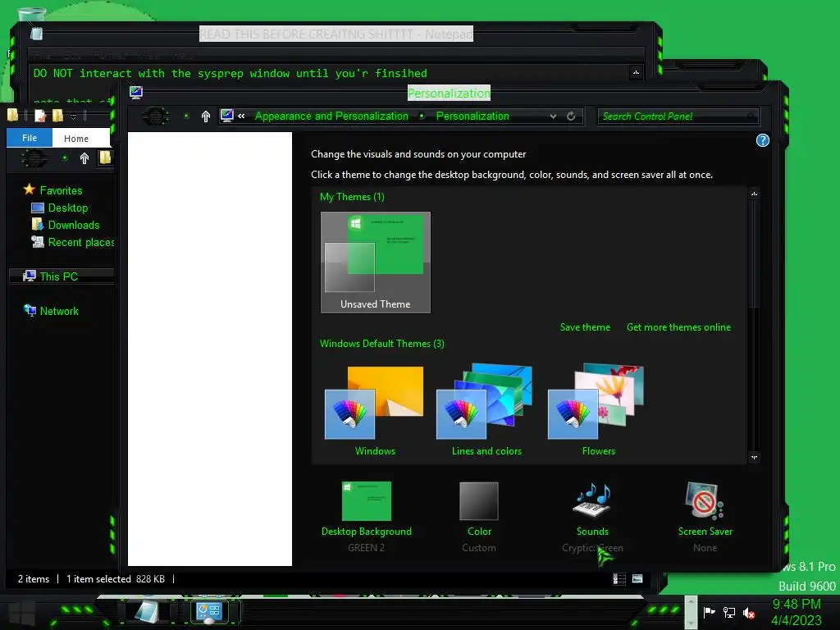Open the Sounds settings icon

592,501
